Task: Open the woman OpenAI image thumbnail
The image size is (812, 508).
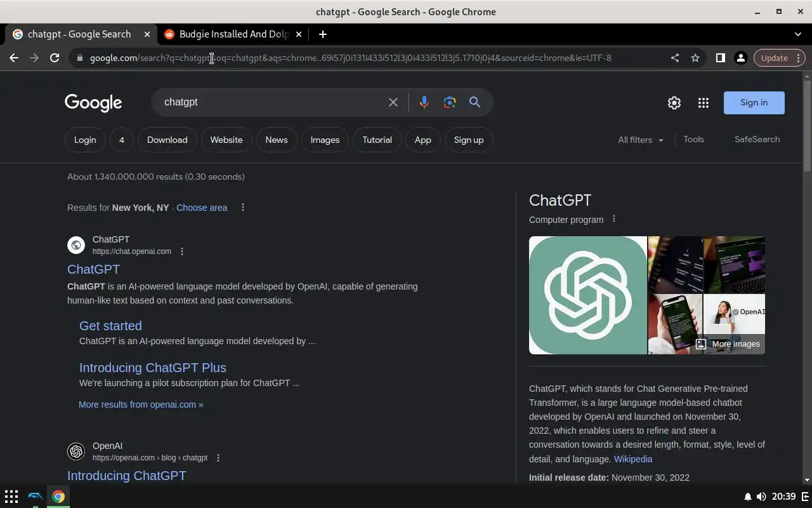Action: (734, 315)
